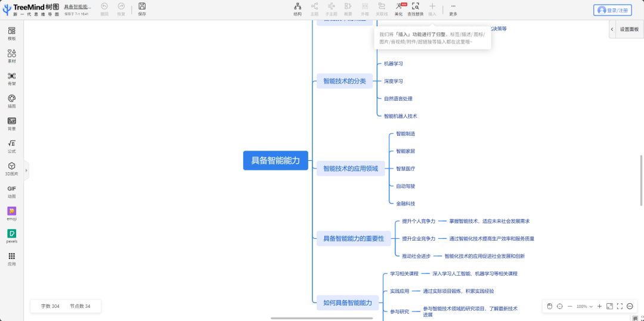
Task: Click the document title 具备智能能...
Action: click(x=78, y=7)
